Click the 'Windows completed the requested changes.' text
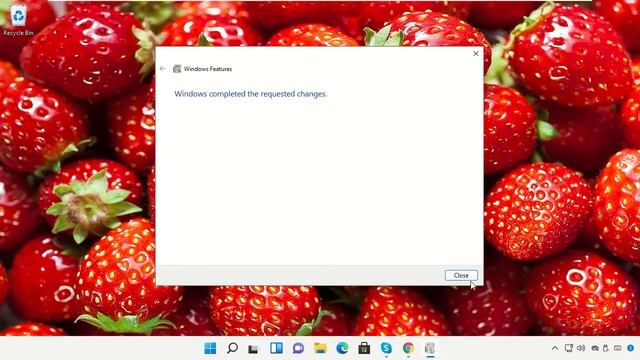 (251, 94)
